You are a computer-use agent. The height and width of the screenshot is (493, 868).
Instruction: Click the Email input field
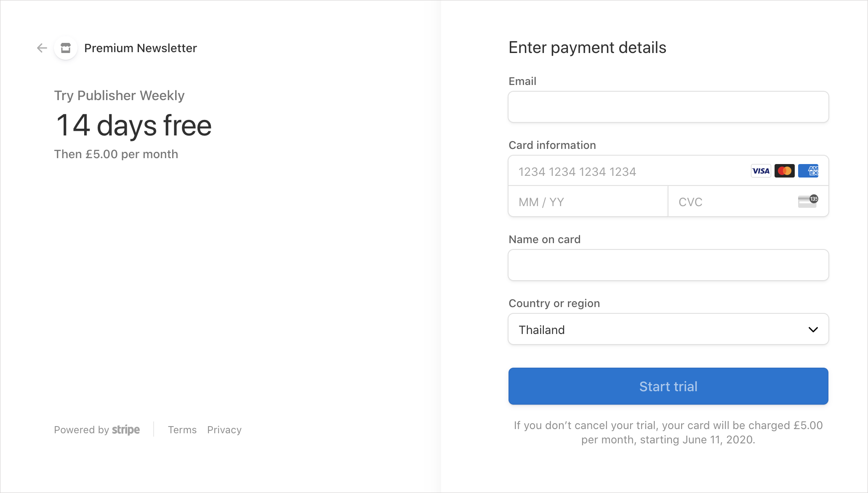(x=668, y=107)
